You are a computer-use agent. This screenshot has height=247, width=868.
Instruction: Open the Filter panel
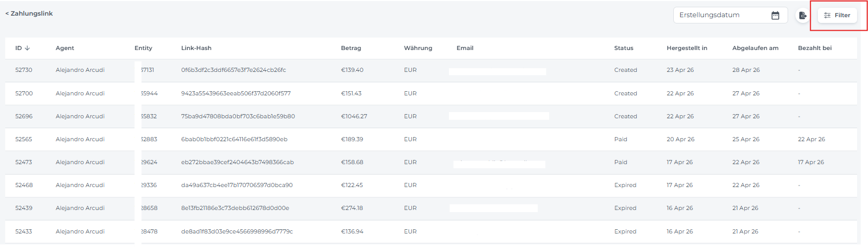[837, 15]
